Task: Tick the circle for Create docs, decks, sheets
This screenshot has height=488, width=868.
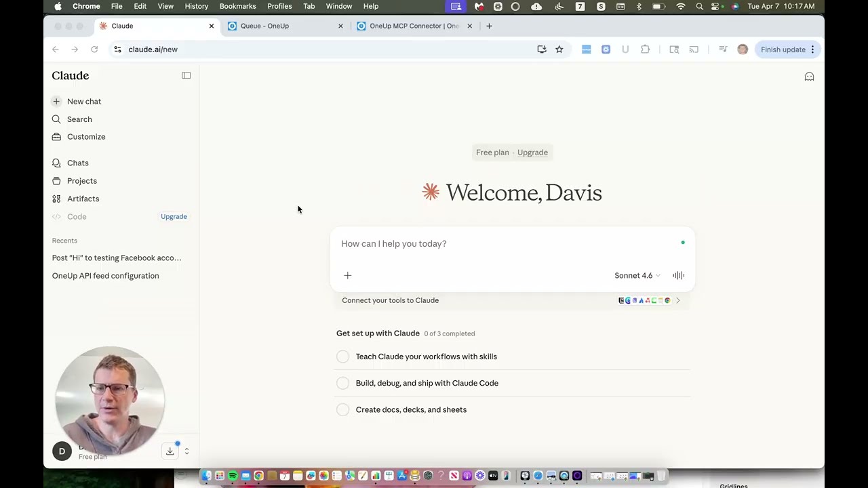Action: [x=343, y=409]
